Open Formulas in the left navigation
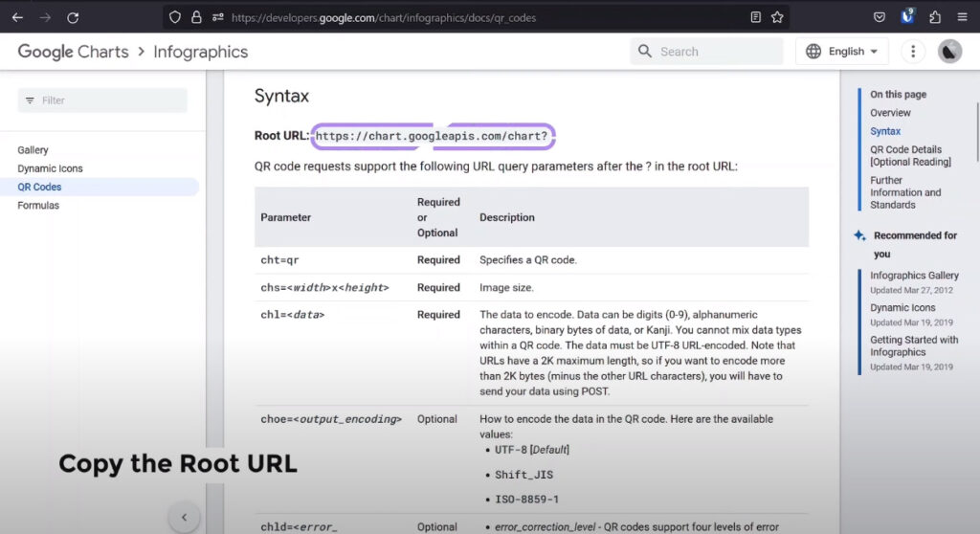 coord(38,205)
